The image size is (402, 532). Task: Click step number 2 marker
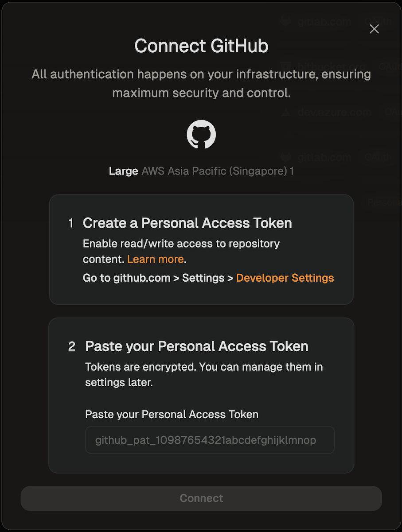tap(72, 346)
